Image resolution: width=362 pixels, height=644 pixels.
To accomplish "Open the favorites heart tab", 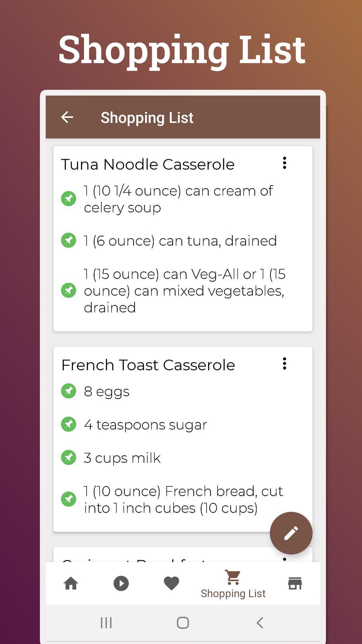I will (x=172, y=583).
